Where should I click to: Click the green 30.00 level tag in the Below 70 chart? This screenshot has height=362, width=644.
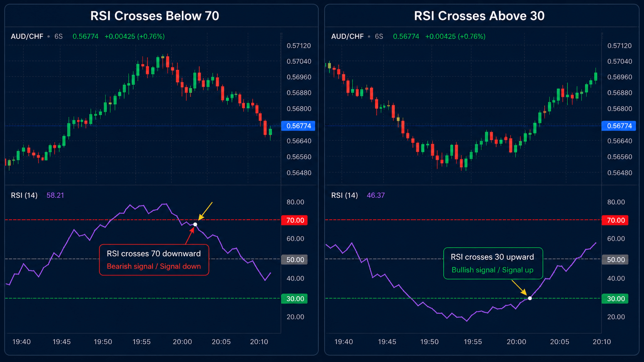[x=295, y=299]
